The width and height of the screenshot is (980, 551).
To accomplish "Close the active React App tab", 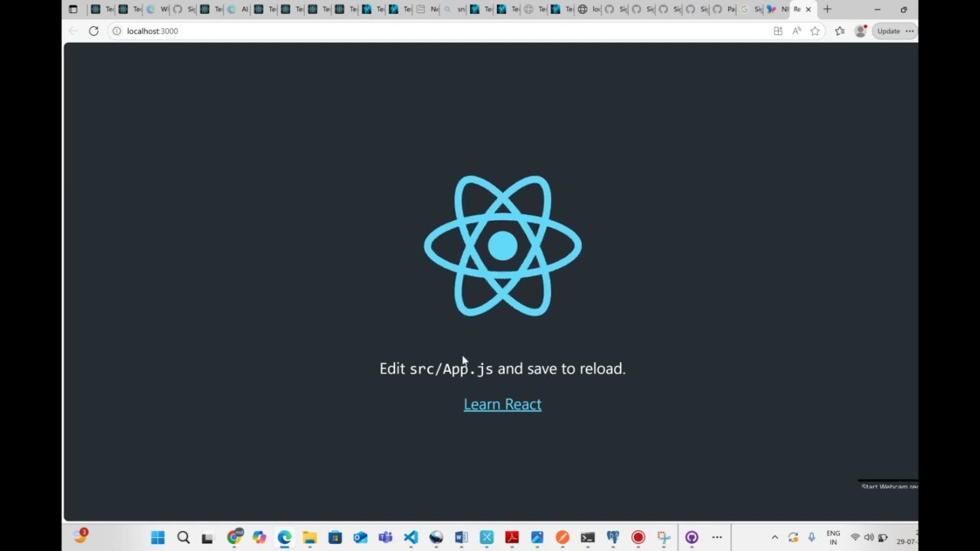I will pos(808,9).
